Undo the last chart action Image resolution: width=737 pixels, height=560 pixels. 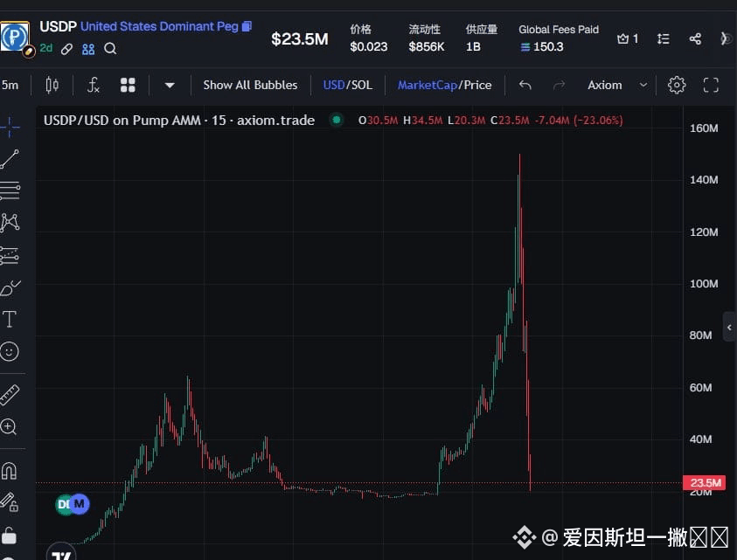pos(525,85)
